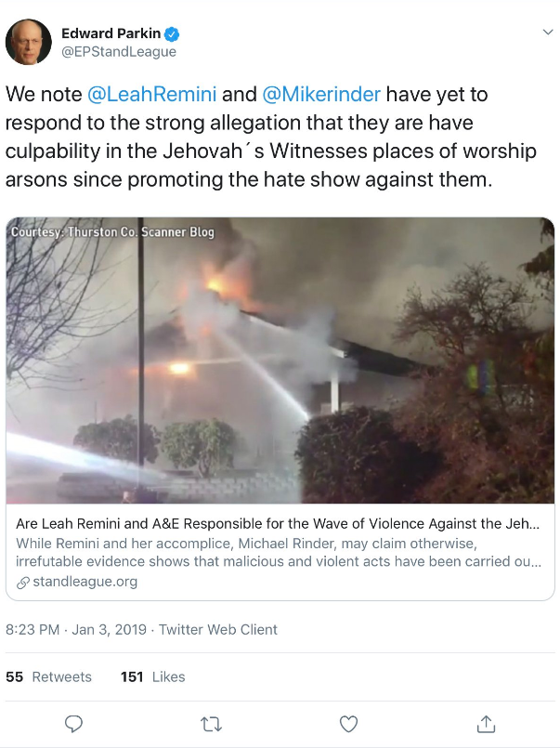Image resolution: width=560 pixels, height=748 pixels.
Task: Open the @Mikerinder mention
Action: (x=321, y=94)
